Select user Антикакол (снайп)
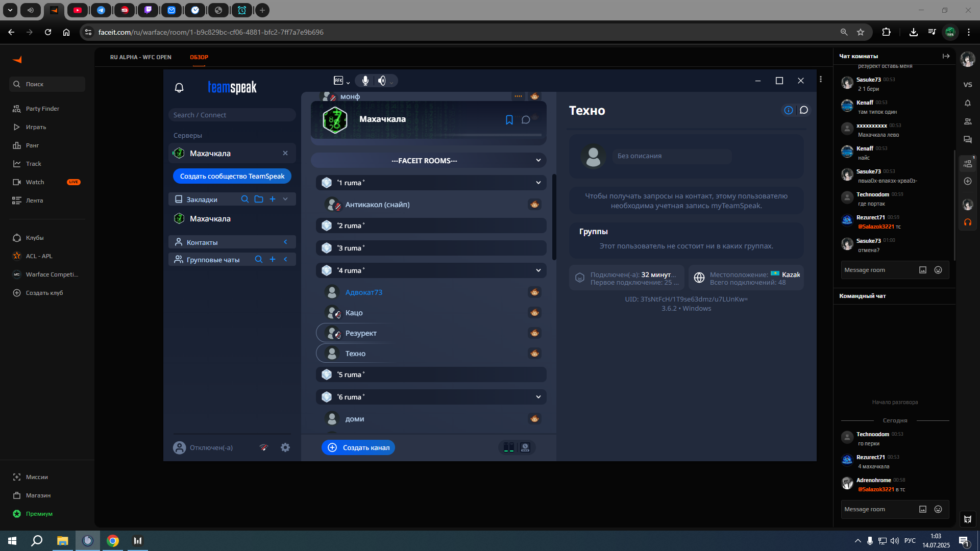980x551 pixels. coord(378,205)
